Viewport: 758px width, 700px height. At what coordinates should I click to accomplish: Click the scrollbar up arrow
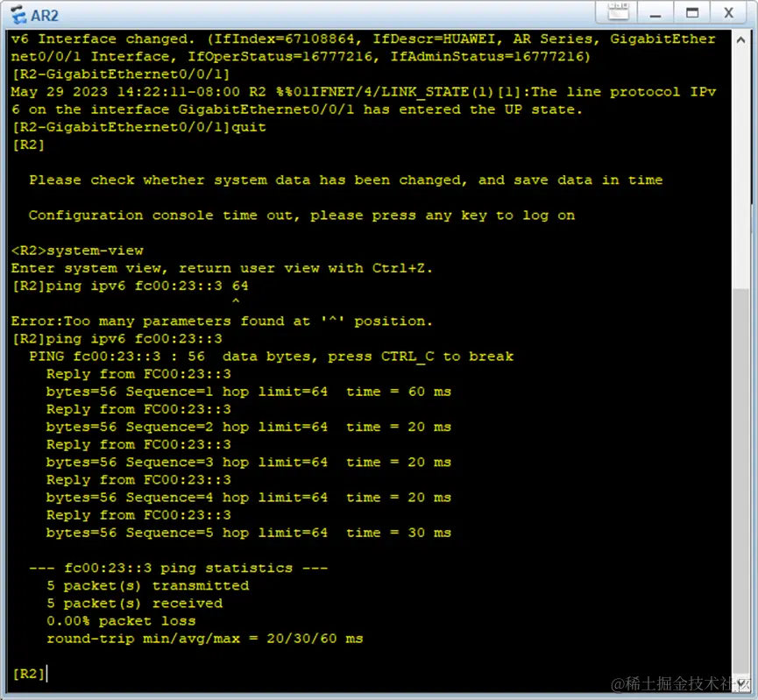[740, 40]
